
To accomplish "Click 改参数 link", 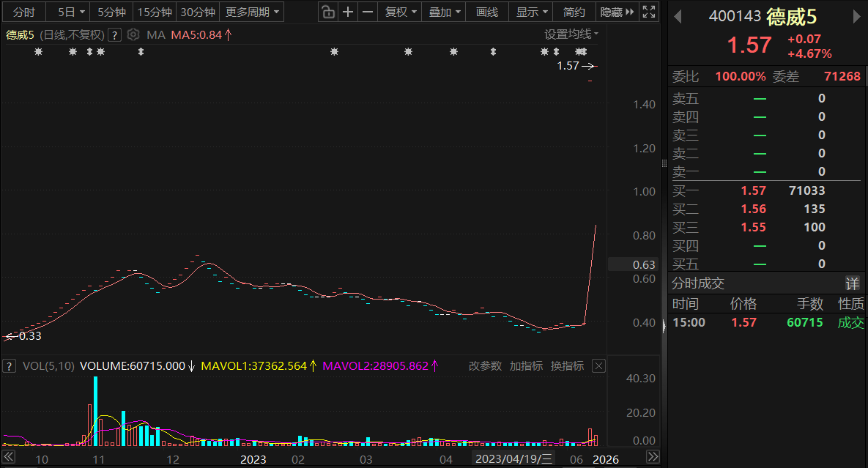I will (485, 365).
